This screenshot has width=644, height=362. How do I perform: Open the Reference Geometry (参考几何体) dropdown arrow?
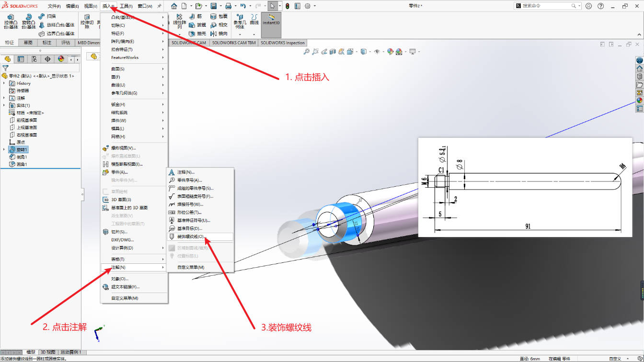pyautogui.click(x=240, y=34)
